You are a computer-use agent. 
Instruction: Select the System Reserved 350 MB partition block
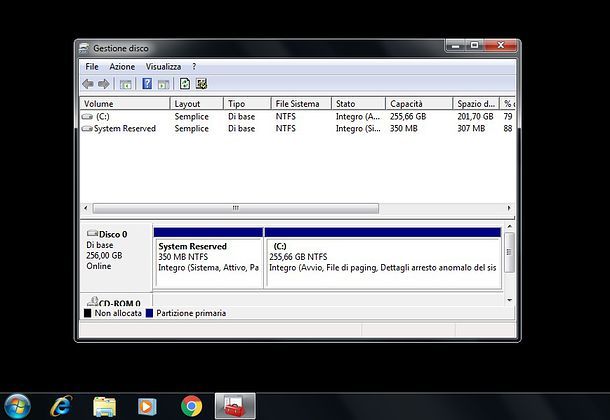(x=208, y=258)
